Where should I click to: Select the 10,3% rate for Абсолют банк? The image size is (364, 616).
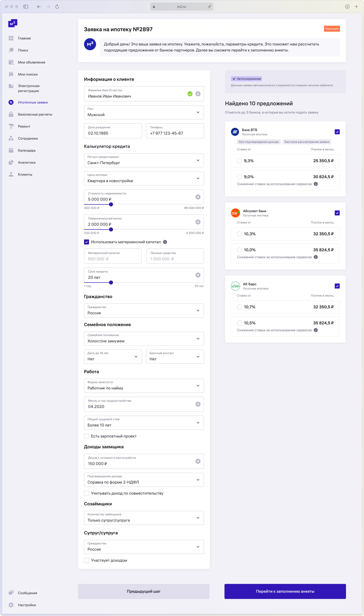click(239, 234)
